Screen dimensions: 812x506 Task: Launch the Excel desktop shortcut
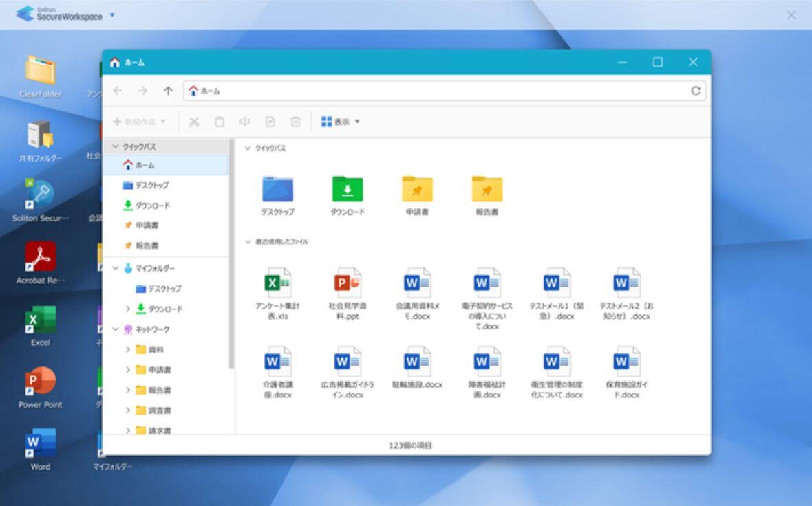pos(41,326)
